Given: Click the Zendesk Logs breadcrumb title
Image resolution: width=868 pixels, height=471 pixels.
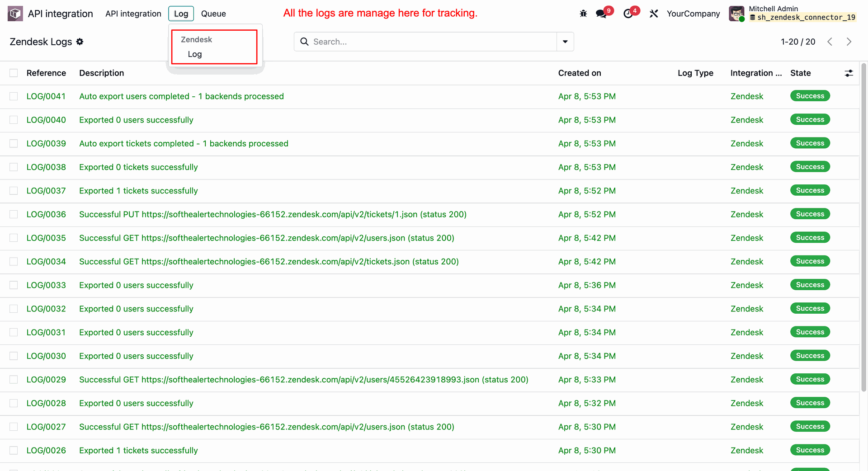Looking at the screenshot, I should pyautogui.click(x=41, y=42).
